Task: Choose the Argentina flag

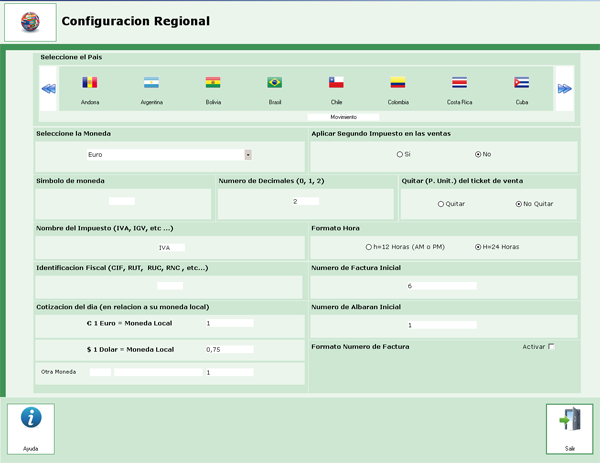Action: (x=151, y=83)
